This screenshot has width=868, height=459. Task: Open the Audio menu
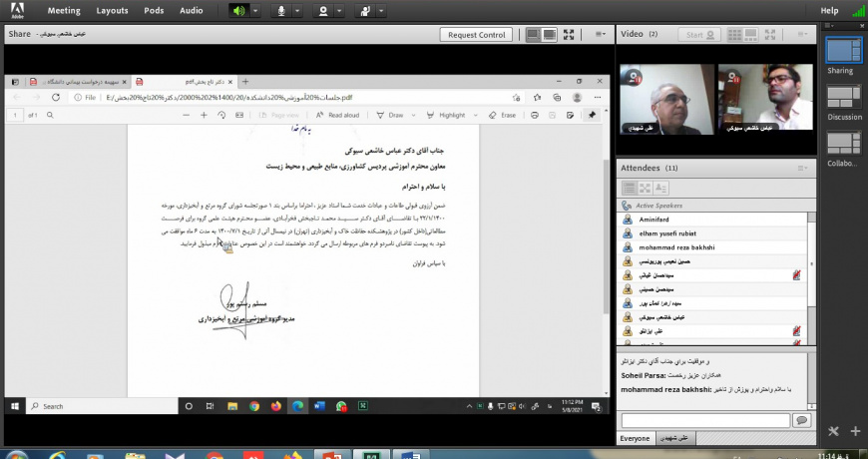click(191, 11)
